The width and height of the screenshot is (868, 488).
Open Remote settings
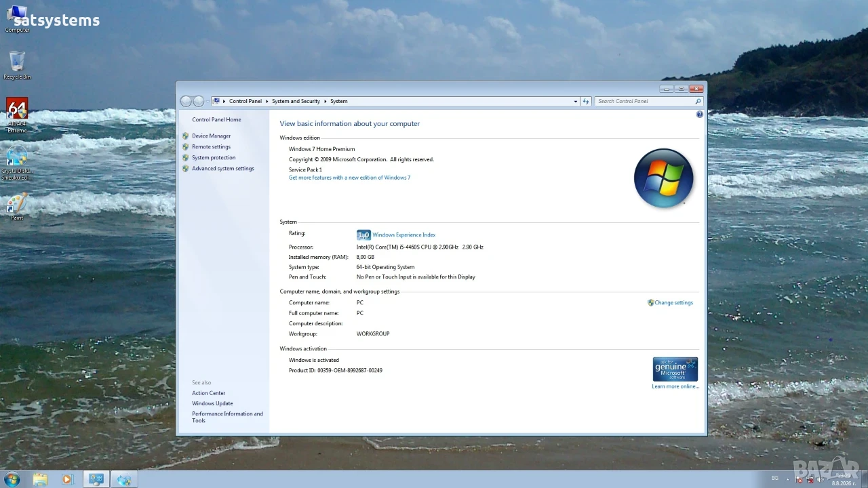click(211, 146)
